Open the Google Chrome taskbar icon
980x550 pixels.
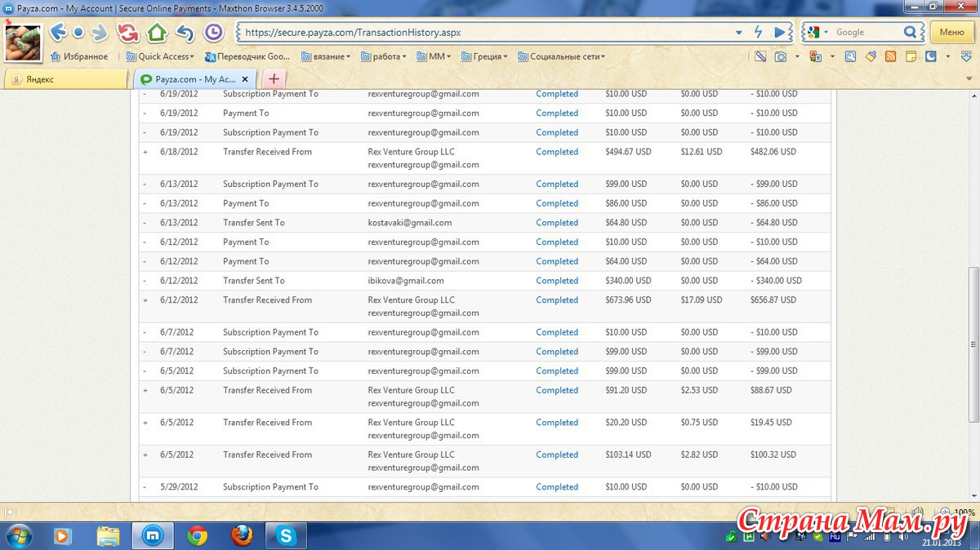point(197,535)
